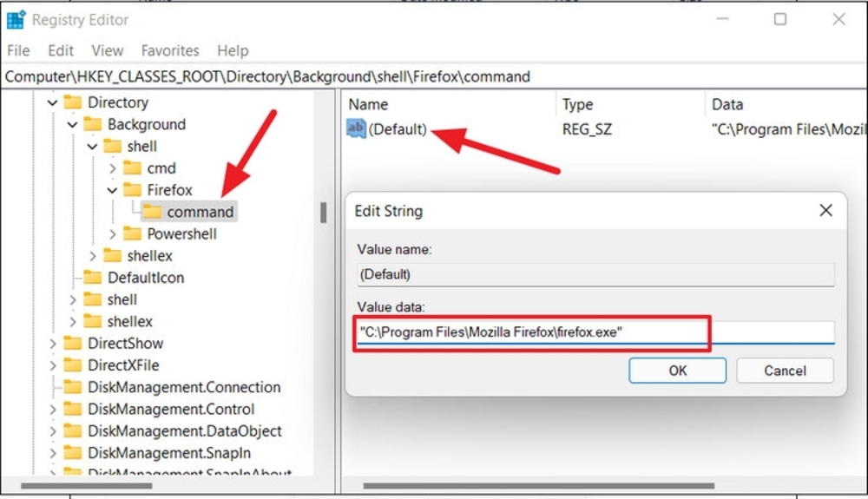
Task: Open the View menu
Action: (x=108, y=50)
